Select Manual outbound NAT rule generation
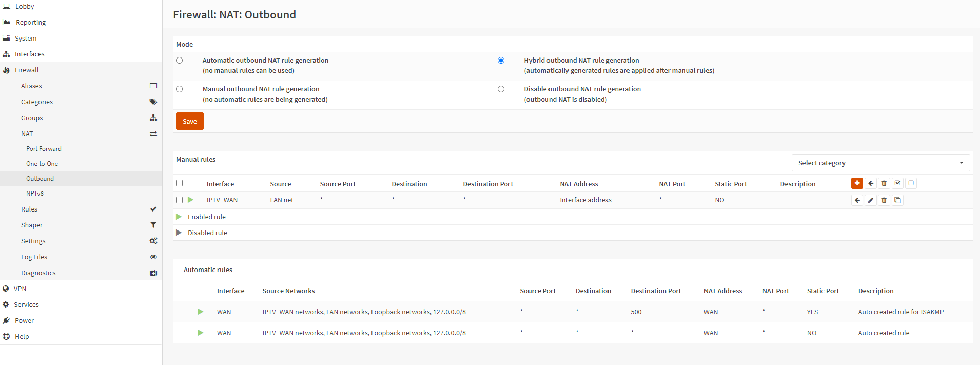This screenshot has height=365, width=980. (x=179, y=89)
